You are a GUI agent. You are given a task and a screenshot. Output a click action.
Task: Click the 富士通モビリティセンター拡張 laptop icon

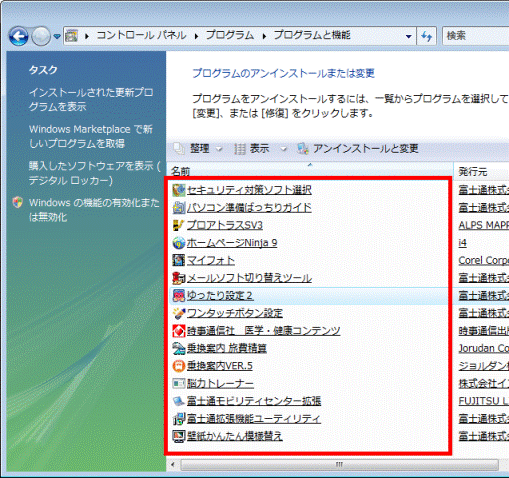pyautogui.click(x=179, y=401)
